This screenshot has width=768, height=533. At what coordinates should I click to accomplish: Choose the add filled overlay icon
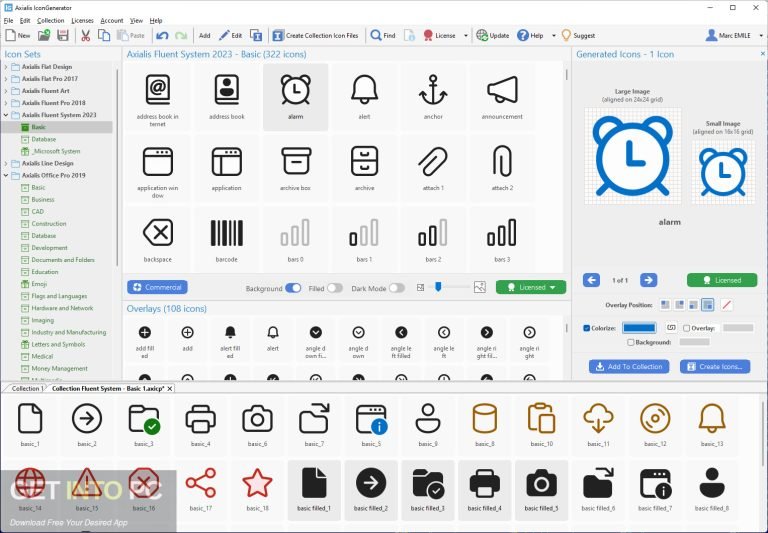[x=144, y=340]
